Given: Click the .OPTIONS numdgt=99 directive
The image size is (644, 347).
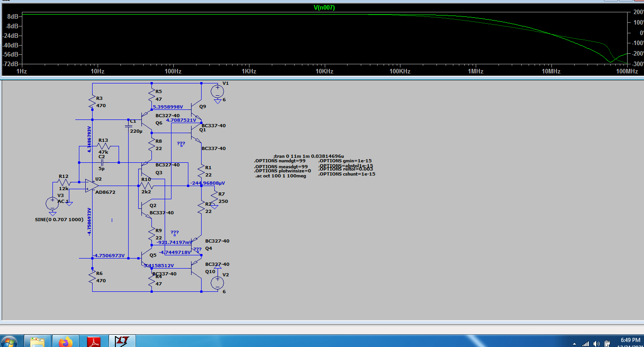Looking at the screenshot, I should [x=280, y=161].
